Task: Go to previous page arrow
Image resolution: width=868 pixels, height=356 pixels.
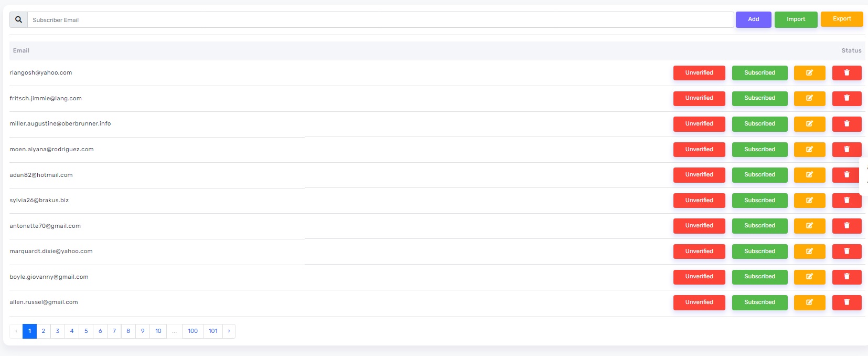Action: pyautogui.click(x=16, y=331)
